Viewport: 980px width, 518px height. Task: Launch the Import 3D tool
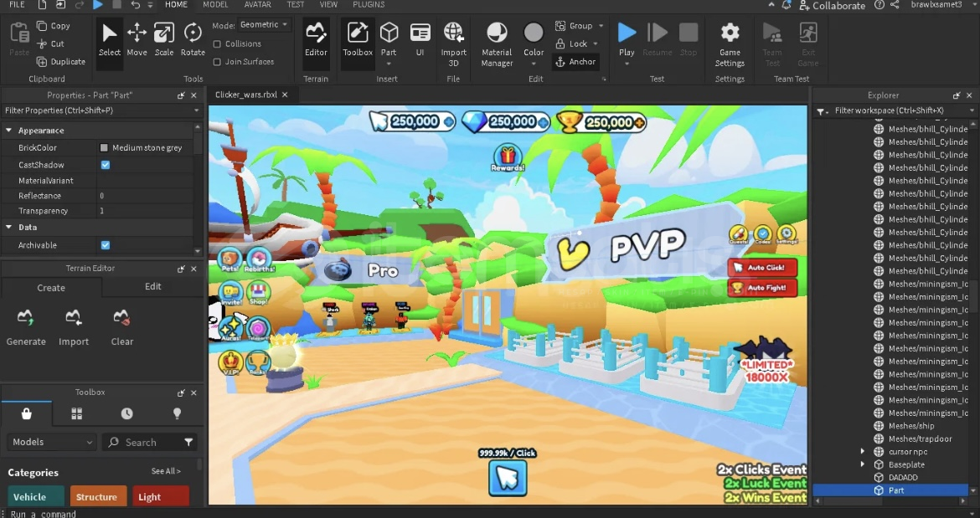point(453,44)
